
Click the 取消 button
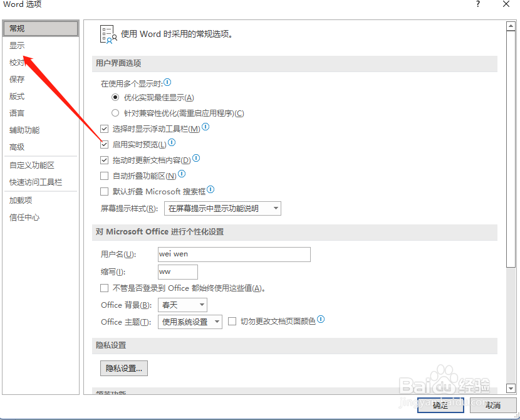tap(493, 405)
